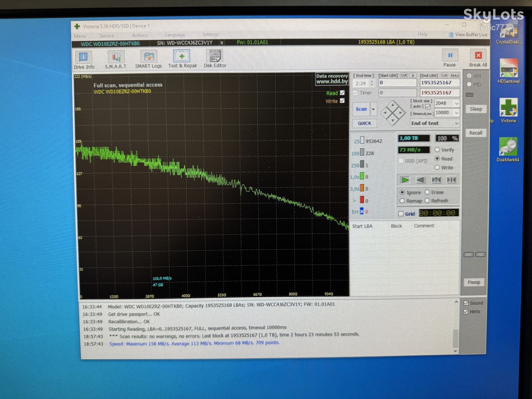Open the SMART Logs toolbar icon

pyautogui.click(x=148, y=60)
